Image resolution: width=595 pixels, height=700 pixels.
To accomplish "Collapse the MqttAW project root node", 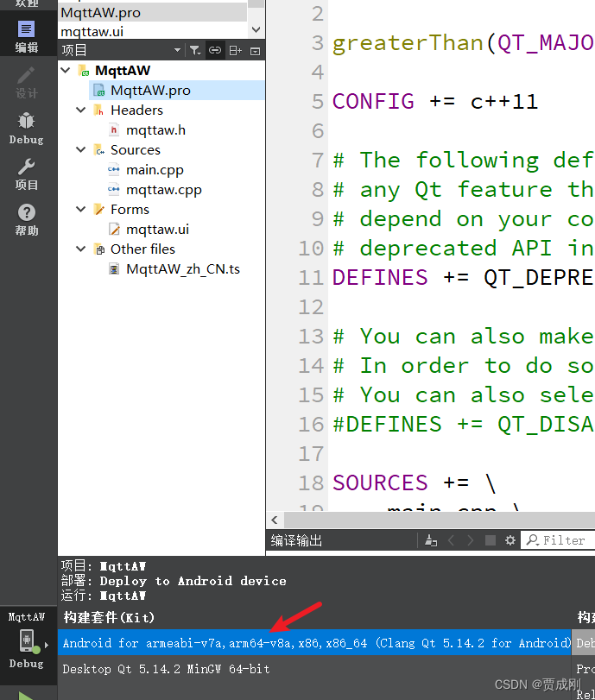I will pyautogui.click(x=66, y=71).
